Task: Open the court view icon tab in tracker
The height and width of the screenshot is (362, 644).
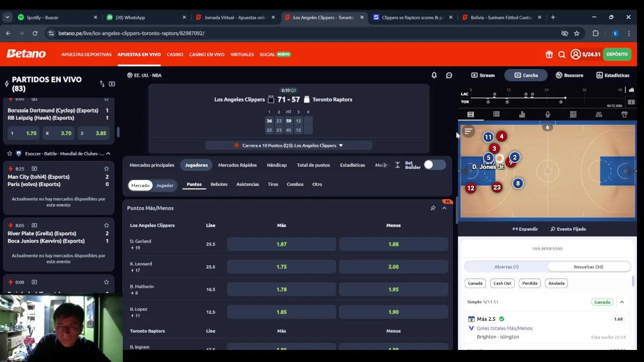Action: (x=470, y=115)
